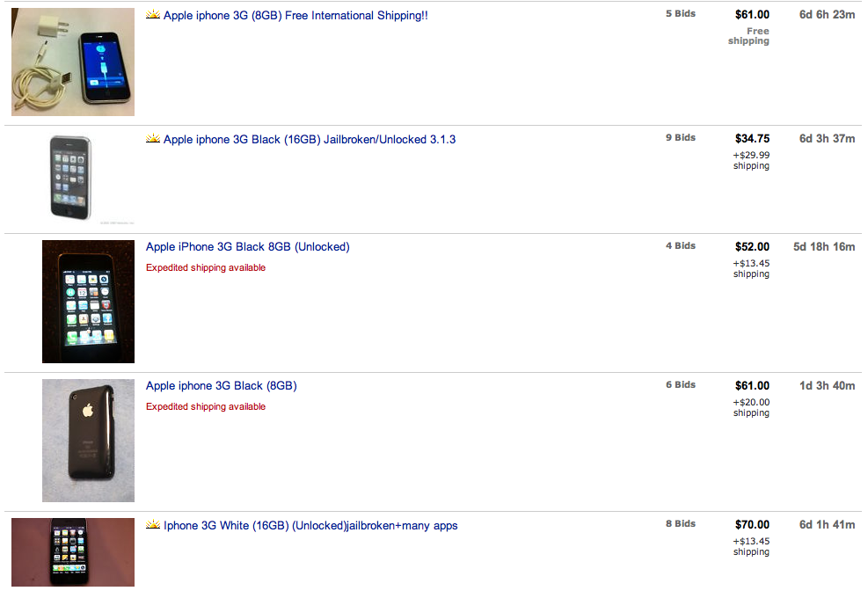Click 'Expedited shipping available' under the Unlocked 8GB listing

pos(206,267)
